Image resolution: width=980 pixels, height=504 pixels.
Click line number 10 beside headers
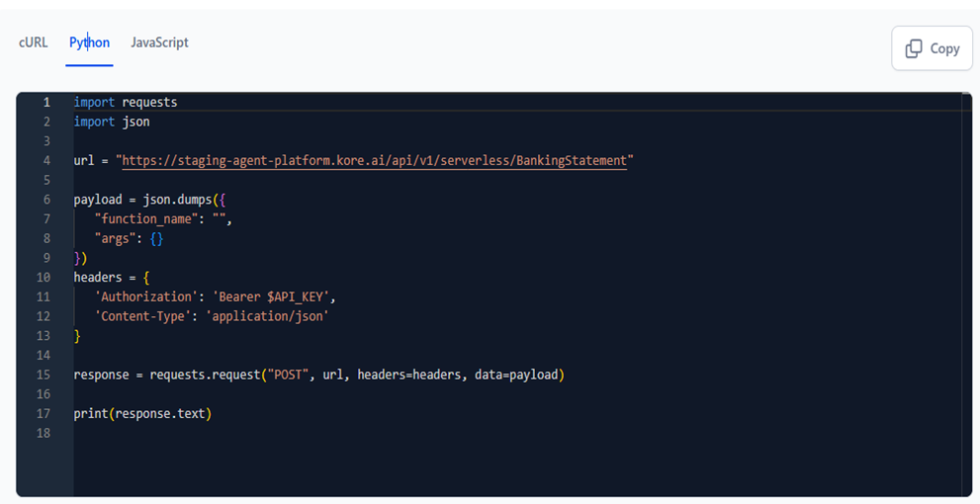click(43, 277)
